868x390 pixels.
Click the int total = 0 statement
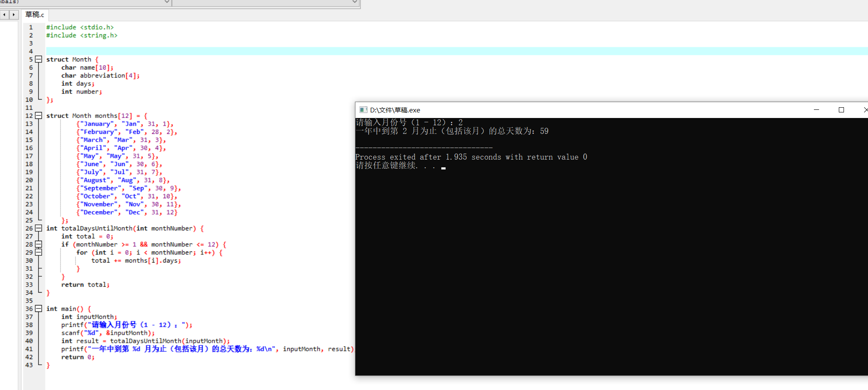click(87, 236)
